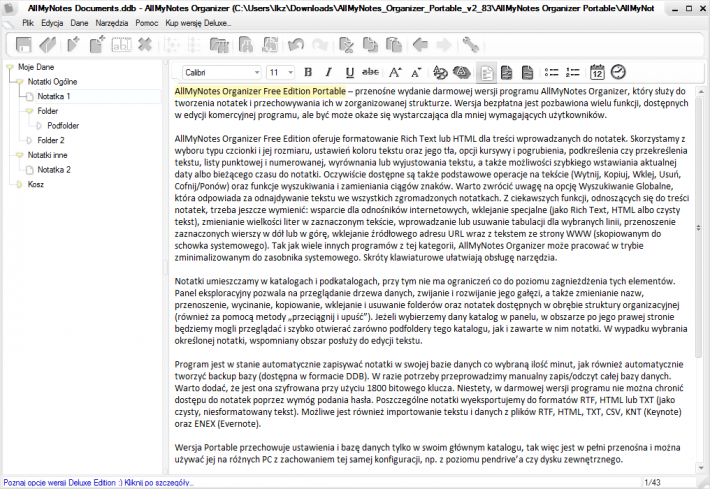Screen dimensions: 710x489
Task: Click the editor scrollbar up arrow
Action: [x=701, y=91]
